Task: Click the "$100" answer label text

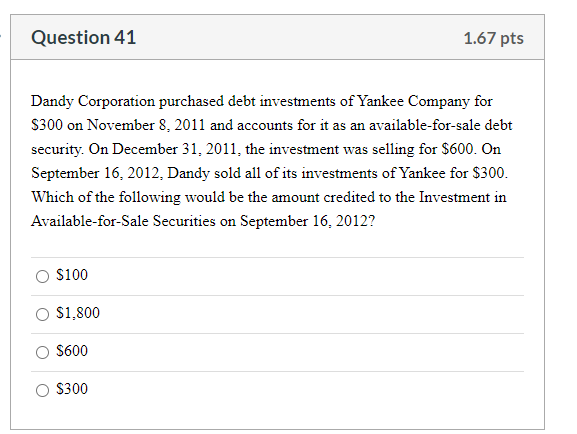Action: [72, 275]
